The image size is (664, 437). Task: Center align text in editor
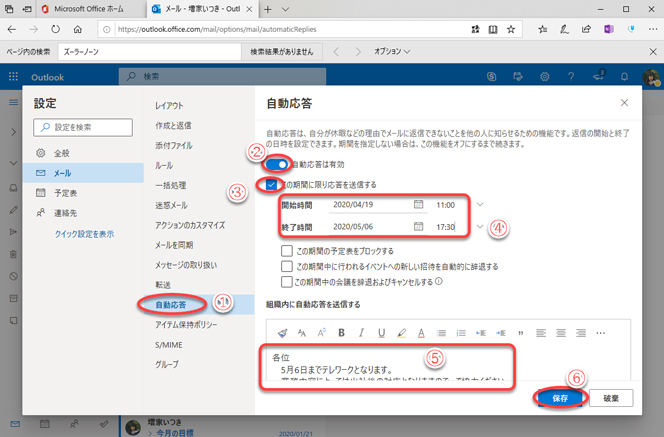(x=561, y=333)
